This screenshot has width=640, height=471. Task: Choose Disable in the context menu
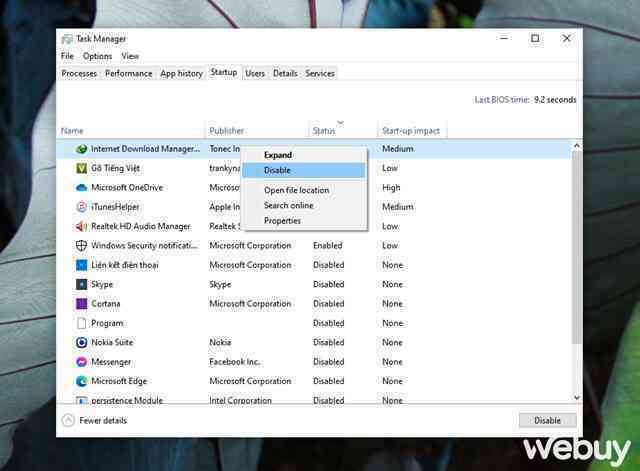point(304,170)
